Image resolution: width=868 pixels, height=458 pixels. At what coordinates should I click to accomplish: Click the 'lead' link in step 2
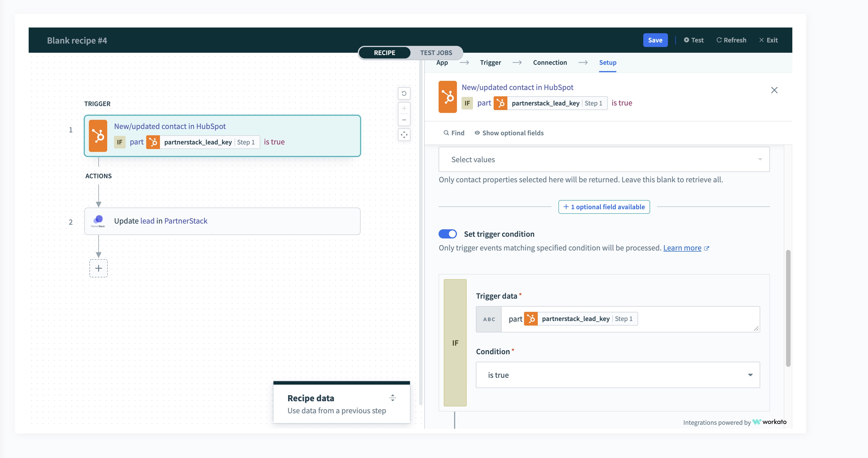click(147, 221)
